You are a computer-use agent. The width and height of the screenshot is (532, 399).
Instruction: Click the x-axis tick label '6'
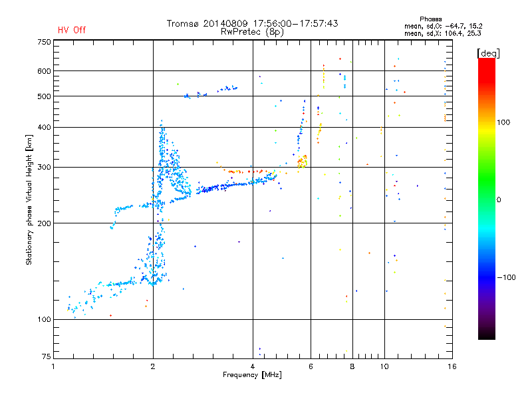point(311,366)
